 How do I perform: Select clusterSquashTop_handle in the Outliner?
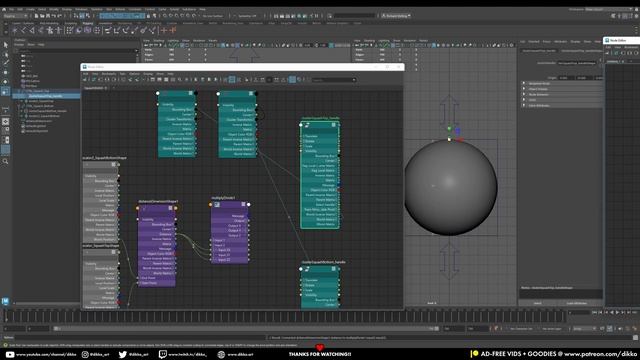[46, 96]
